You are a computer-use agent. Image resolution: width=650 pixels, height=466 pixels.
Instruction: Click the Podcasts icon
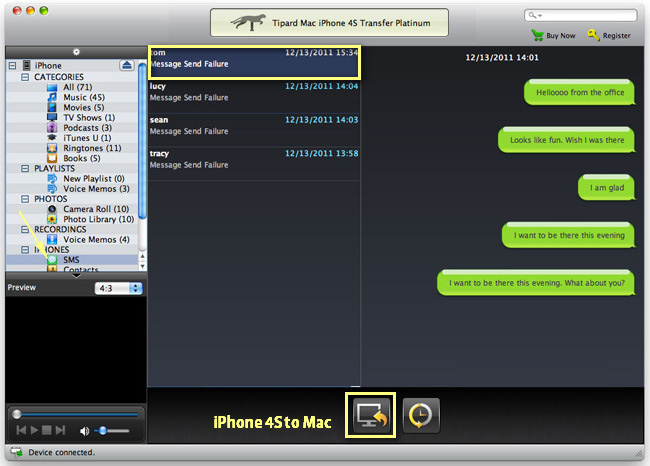[52, 128]
